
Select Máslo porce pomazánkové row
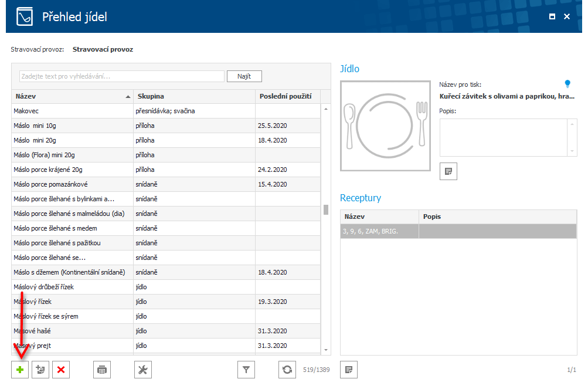166,184
